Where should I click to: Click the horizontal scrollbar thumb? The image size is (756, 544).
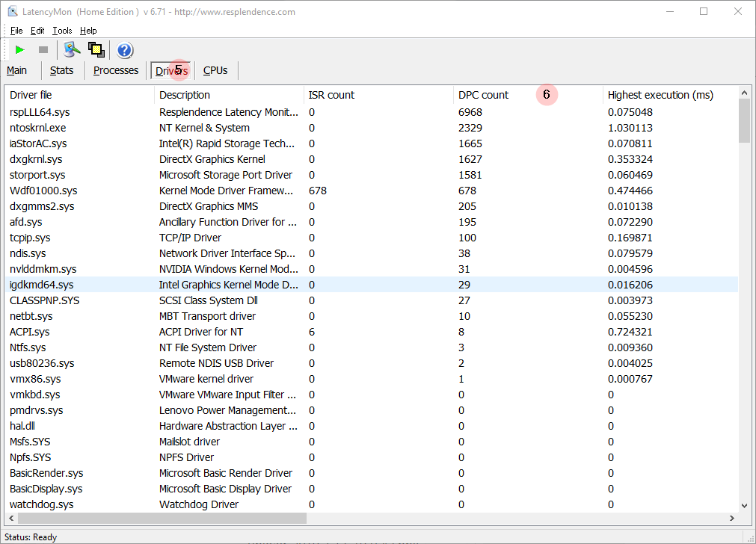click(x=162, y=518)
